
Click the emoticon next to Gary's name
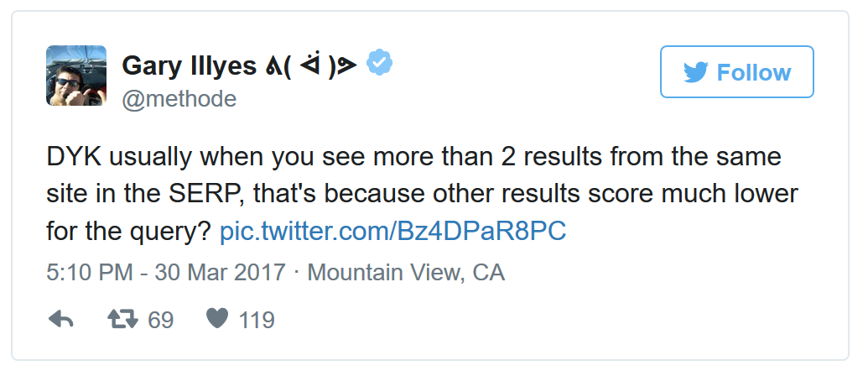point(317,65)
